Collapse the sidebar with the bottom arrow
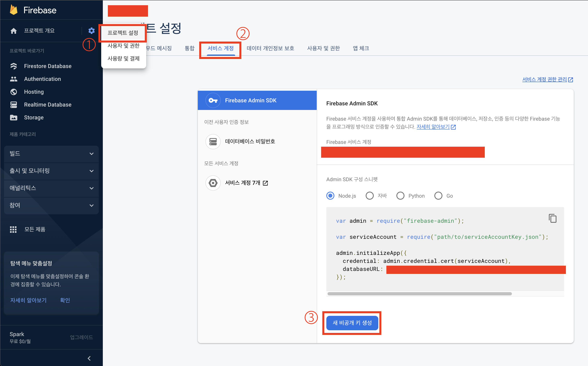The image size is (588, 366). (x=89, y=358)
